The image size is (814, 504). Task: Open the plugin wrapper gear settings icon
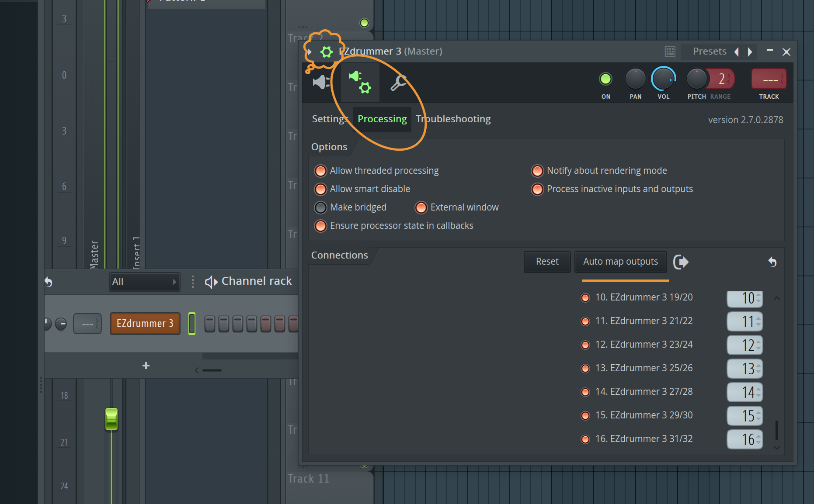[327, 52]
